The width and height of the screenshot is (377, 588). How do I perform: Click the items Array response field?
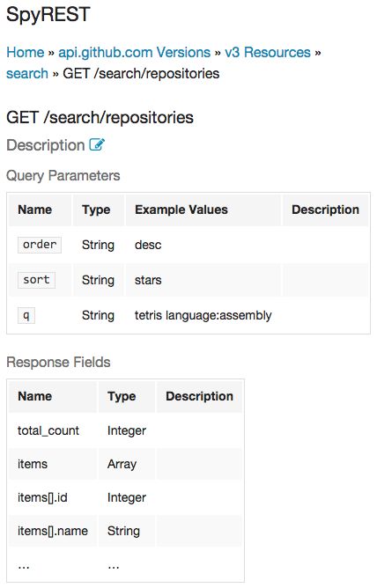tap(125, 464)
